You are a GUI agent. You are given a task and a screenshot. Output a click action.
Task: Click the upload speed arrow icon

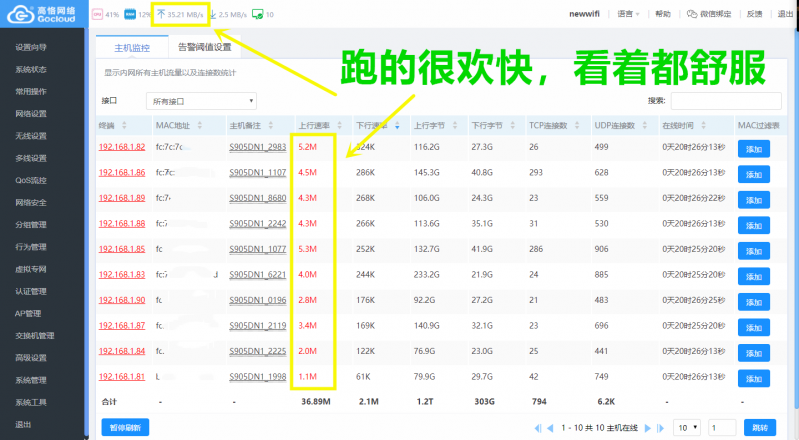coord(160,15)
